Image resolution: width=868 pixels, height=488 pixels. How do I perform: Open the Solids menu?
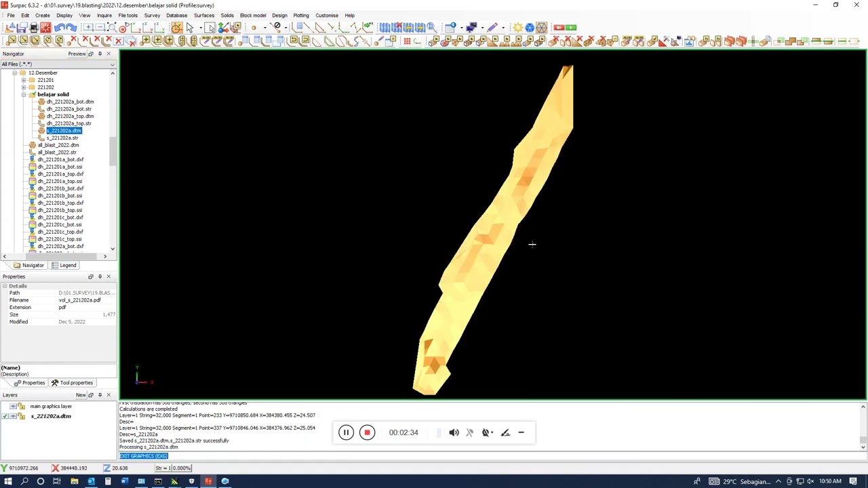[x=227, y=16]
